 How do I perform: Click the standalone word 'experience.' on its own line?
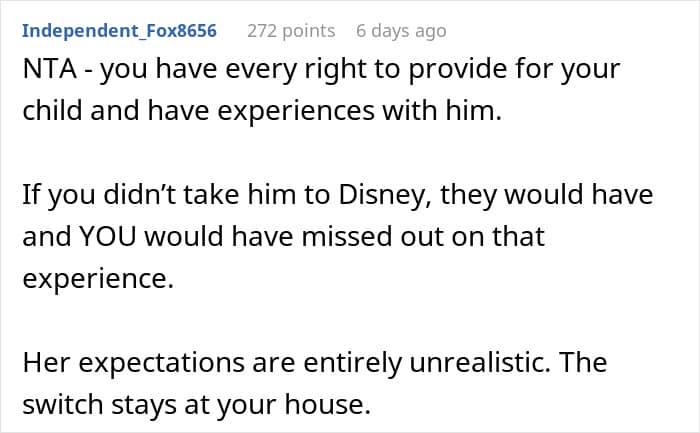point(97,278)
